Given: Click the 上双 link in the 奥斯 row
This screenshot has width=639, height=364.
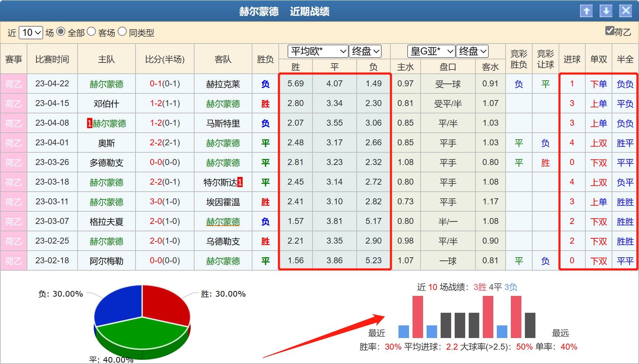Looking at the screenshot, I should point(598,143).
